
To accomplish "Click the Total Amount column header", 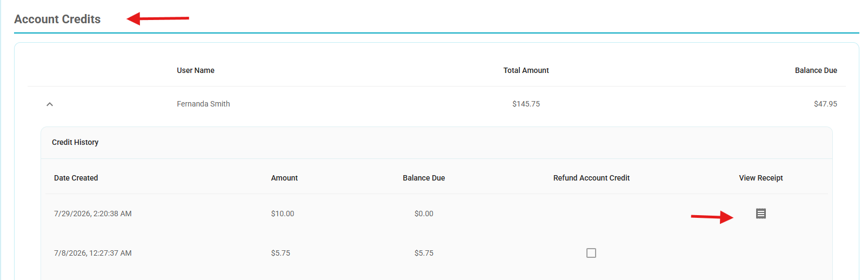I will 526,70.
